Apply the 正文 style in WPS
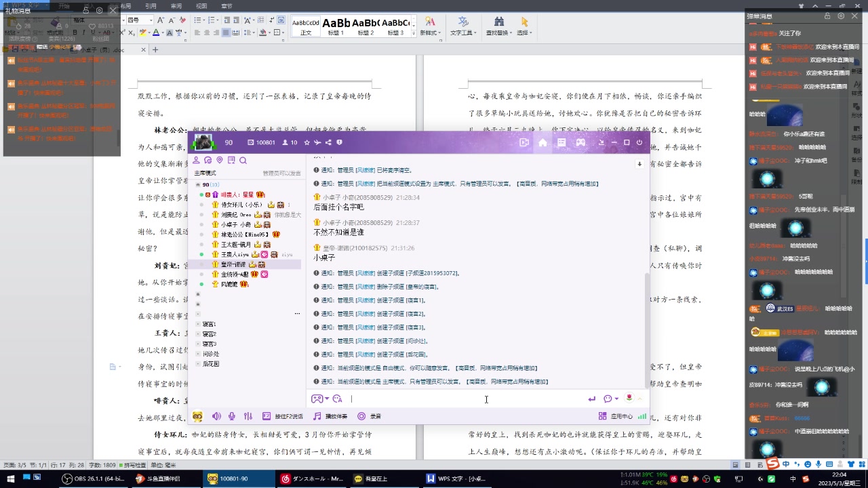Viewport: 868px width, 488px height. [306, 26]
